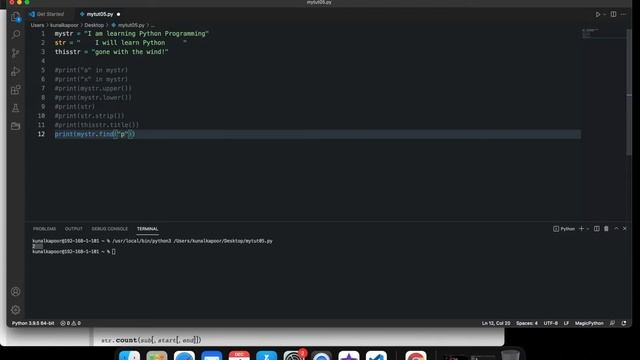Screen dimensions: 640x360
Task: Open the Search view in activity bar
Action: pos(16,35)
